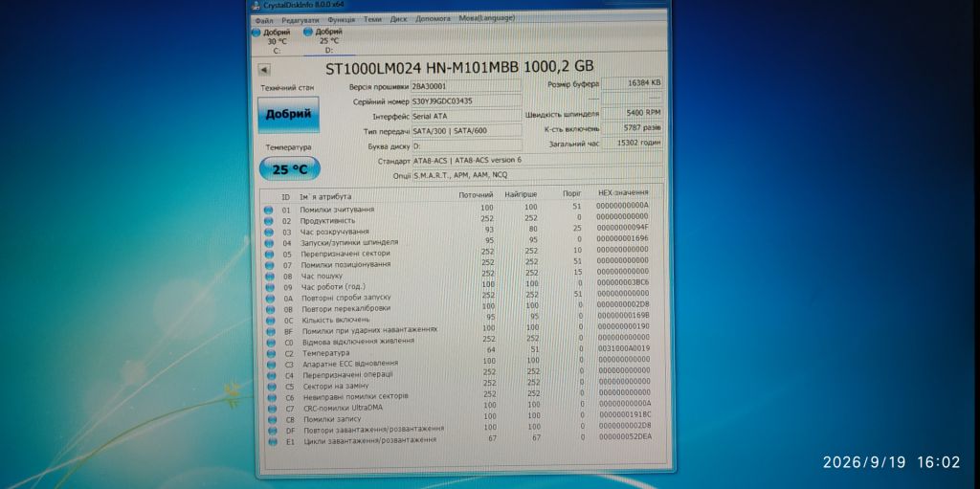Open the Мова(Language) menu
Image resolution: width=980 pixels, height=489 pixels.
pos(487,18)
